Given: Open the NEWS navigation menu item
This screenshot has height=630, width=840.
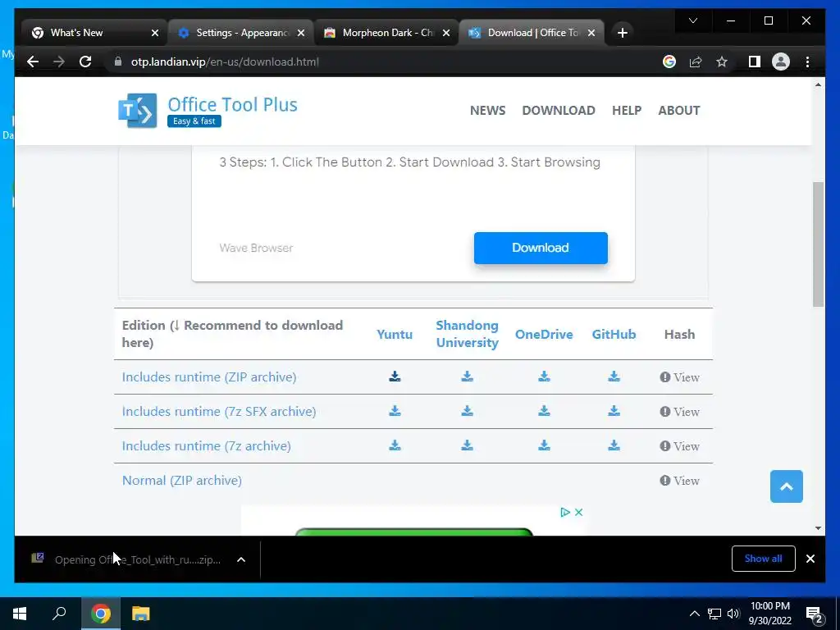Looking at the screenshot, I should click(487, 111).
